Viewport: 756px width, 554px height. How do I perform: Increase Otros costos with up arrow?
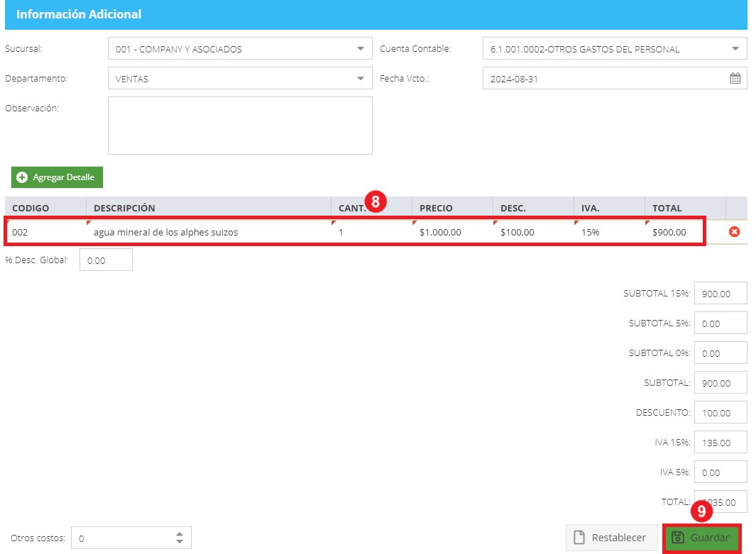pos(180,533)
